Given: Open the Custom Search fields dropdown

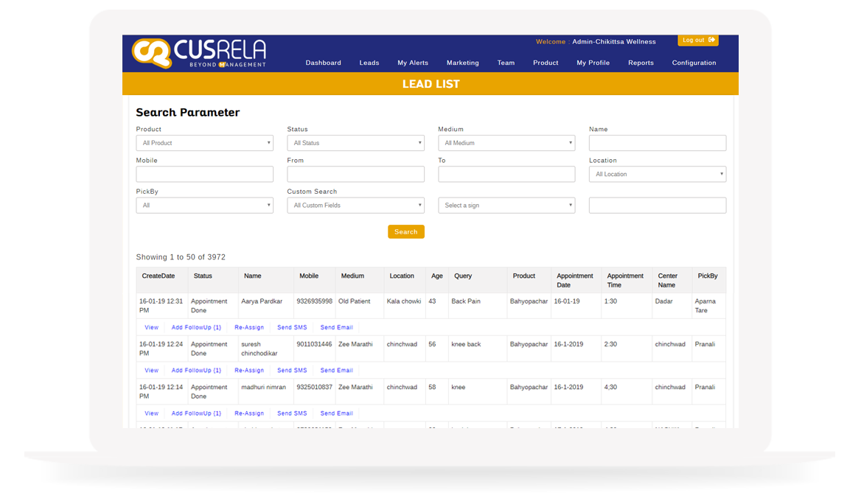Looking at the screenshot, I should click(355, 206).
